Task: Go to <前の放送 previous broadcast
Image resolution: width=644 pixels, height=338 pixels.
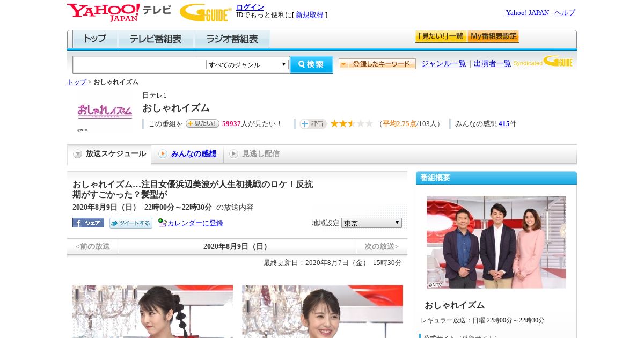Action: coord(93,247)
